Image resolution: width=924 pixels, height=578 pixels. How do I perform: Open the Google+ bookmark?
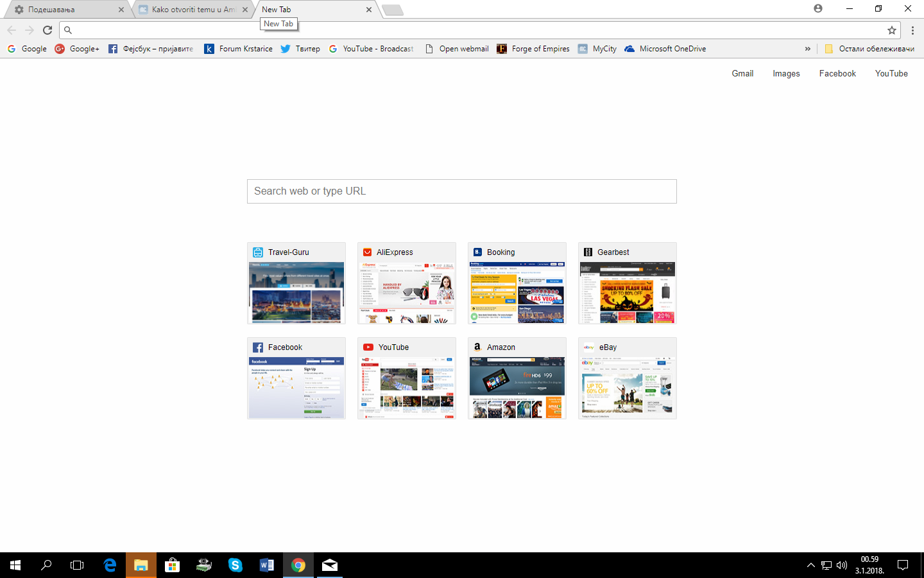(x=77, y=49)
